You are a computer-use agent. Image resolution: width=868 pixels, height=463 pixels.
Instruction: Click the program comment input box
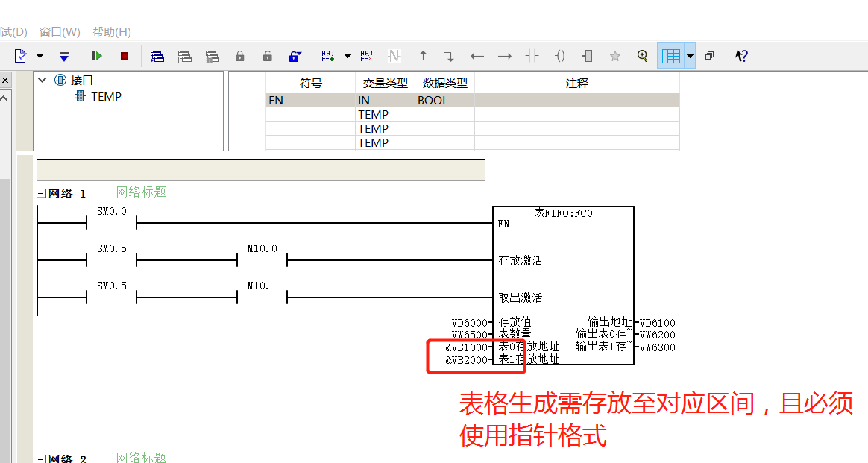pos(261,170)
